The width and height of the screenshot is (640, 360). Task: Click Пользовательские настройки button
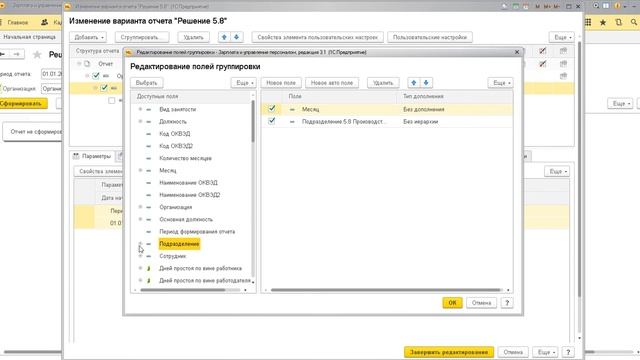coord(430,37)
